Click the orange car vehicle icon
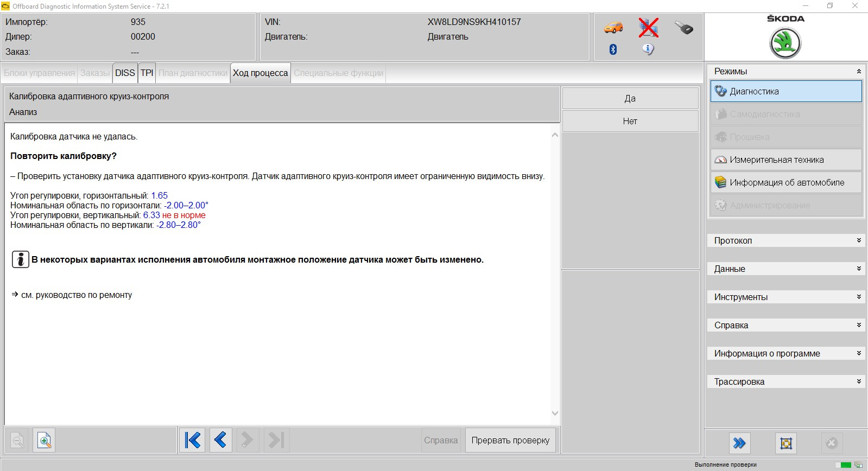868x471 pixels. (x=613, y=27)
